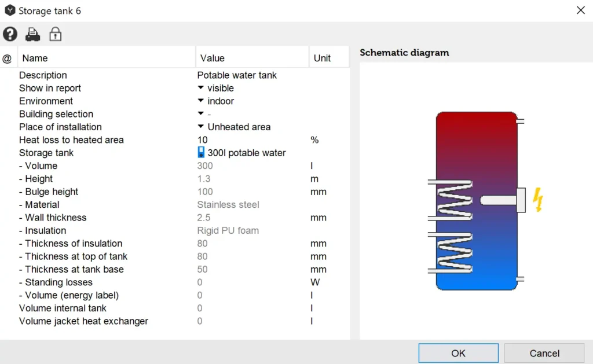
Task: Open the Place of installation dropdown
Action: pos(200,127)
